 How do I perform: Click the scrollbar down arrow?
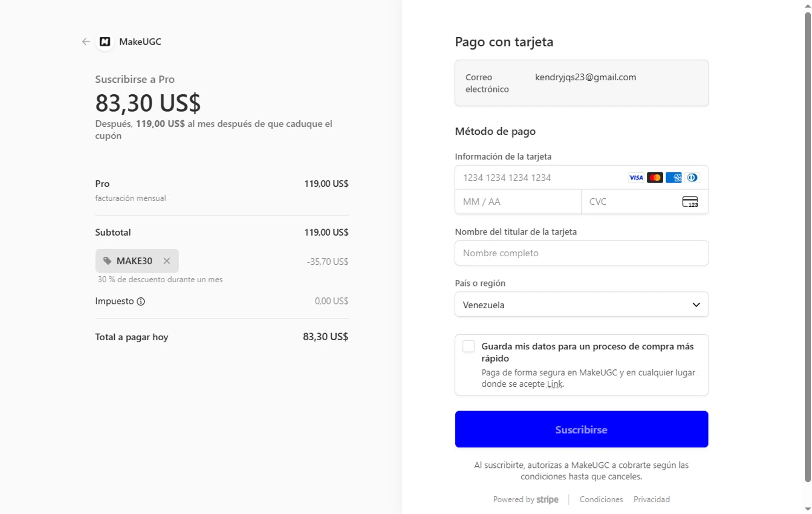click(x=808, y=509)
